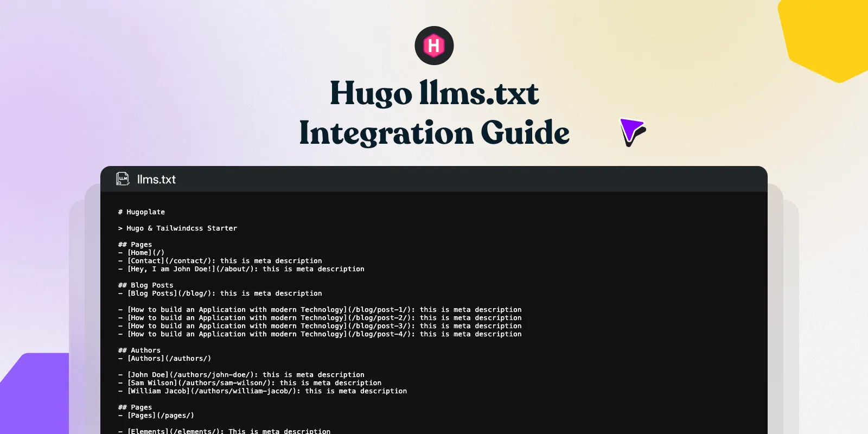Click the llms.txt file icon
Screen dimensions: 868x434
coord(123,179)
